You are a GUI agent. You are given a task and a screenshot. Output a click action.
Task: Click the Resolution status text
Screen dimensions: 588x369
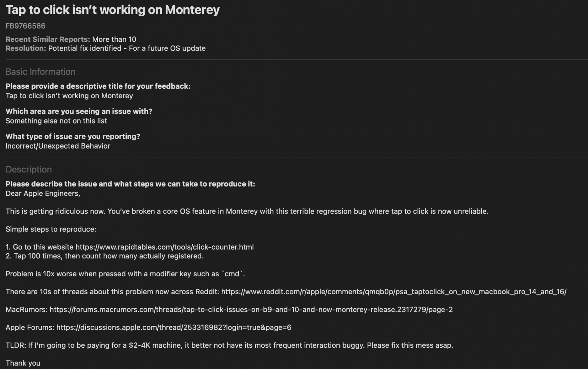click(127, 48)
